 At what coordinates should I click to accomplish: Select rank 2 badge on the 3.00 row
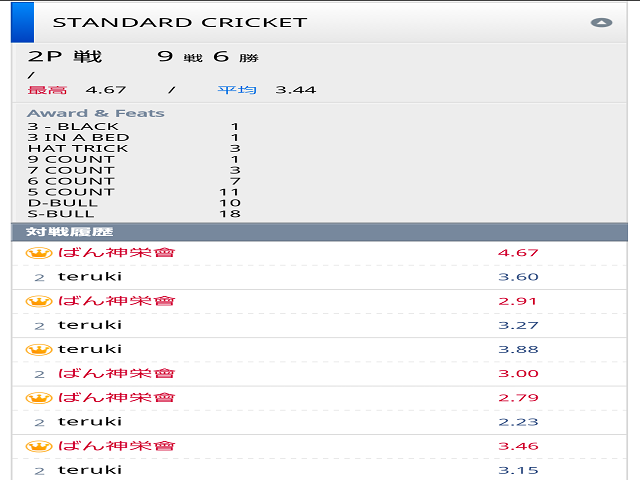(x=39, y=373)
